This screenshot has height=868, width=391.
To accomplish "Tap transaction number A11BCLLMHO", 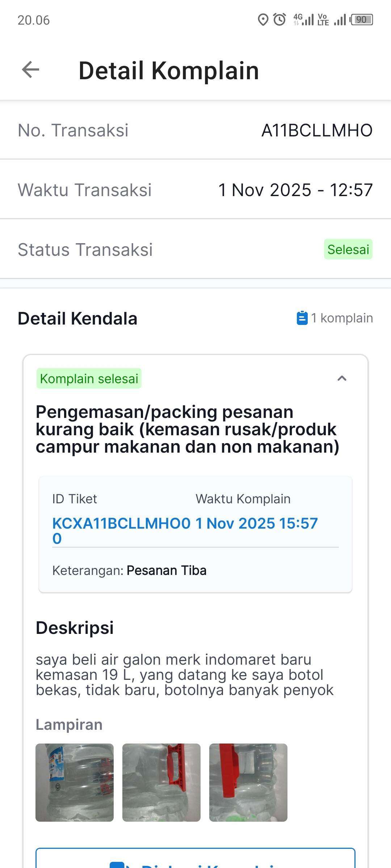I will point(317,130).
